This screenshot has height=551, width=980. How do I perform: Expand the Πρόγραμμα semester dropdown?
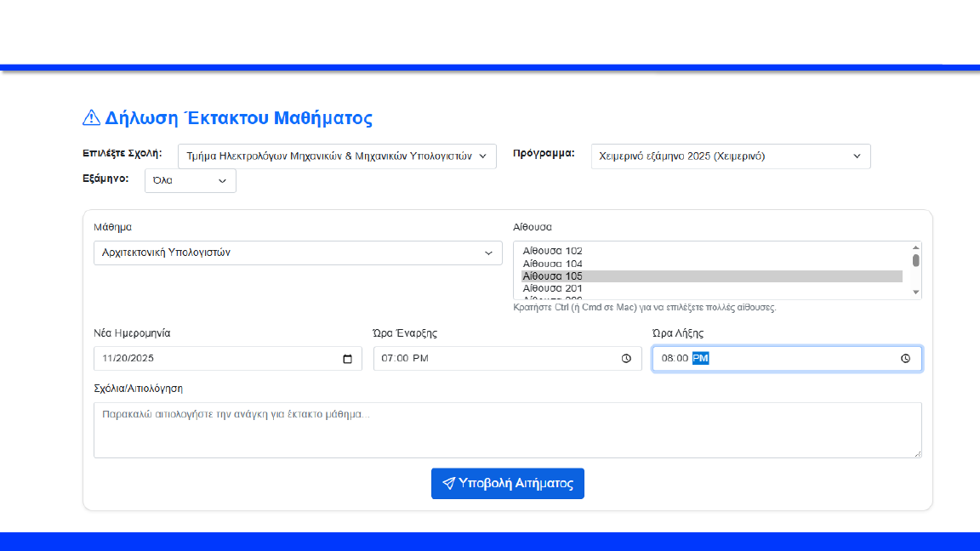(x=730, y=156)
